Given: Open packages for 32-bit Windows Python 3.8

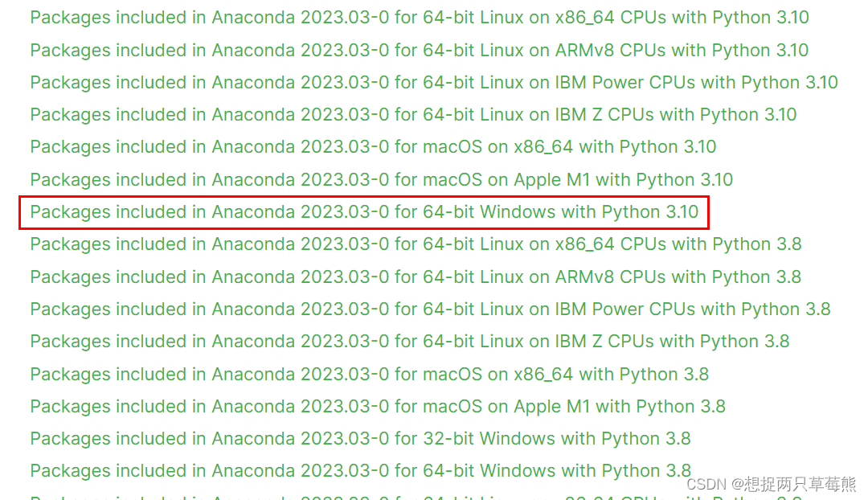Looking at the screenshot, I should click(x=358, y=438).
